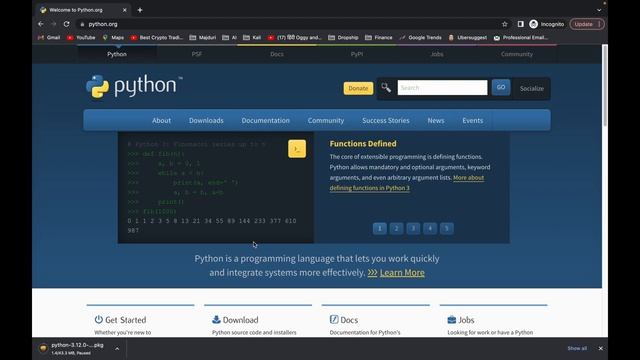Select the Python top tab
Viewport: 640px width, 360px height.
[117, 54]
